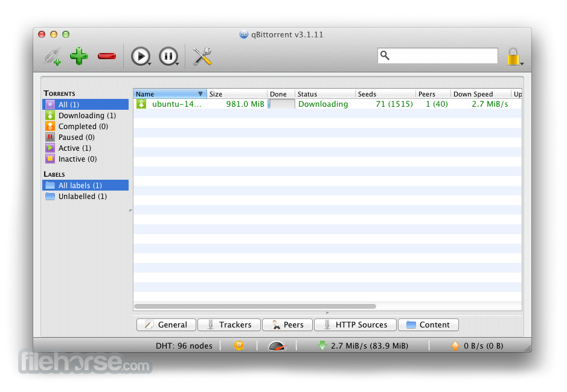Viewport: 567px width, 392px height.
Task: Open the Peers tab
Action: [287, 325]
